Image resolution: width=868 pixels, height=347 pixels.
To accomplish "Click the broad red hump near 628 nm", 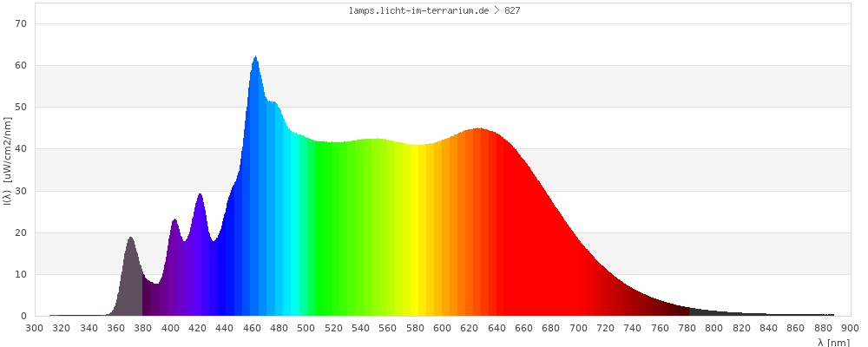I will [479, 139].
